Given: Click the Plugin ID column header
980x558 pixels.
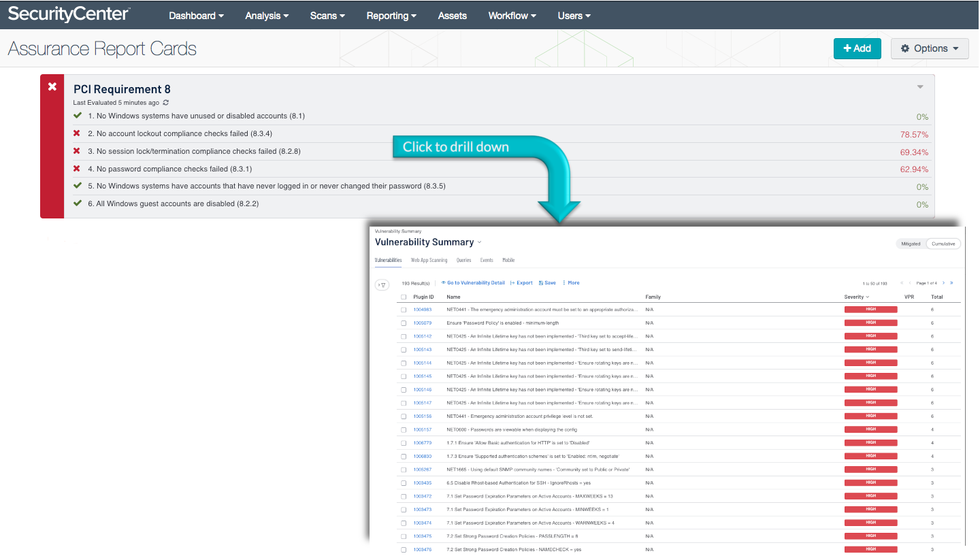Looking at the screenshot, I should (423, 297).
